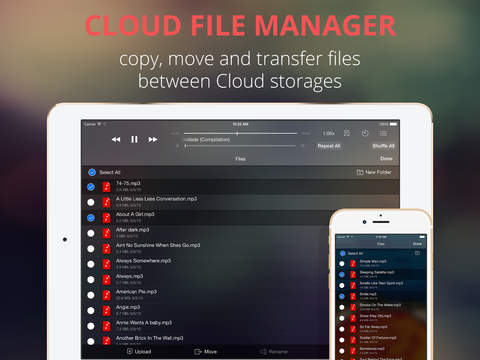Check the American Pie.mp3 file
This screenshot has width=480, height=360.
point(91,295)
